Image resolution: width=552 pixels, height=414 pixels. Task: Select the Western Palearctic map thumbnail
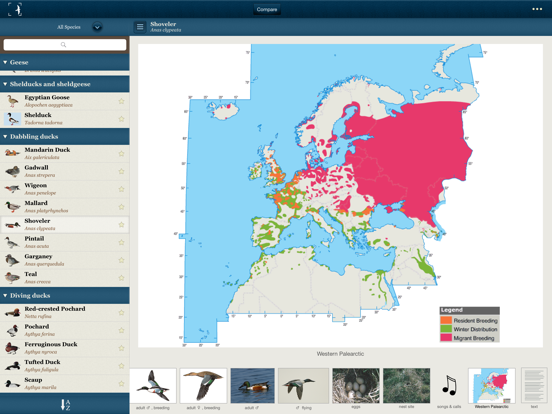pyautogui.click(x=492, y=386)
